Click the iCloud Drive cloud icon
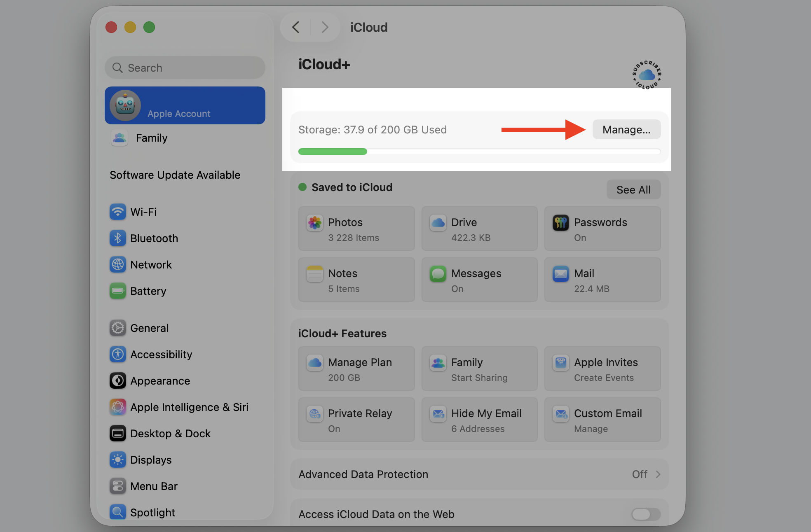This screenshot has height=532, width=811. click(x=438, y=223)
